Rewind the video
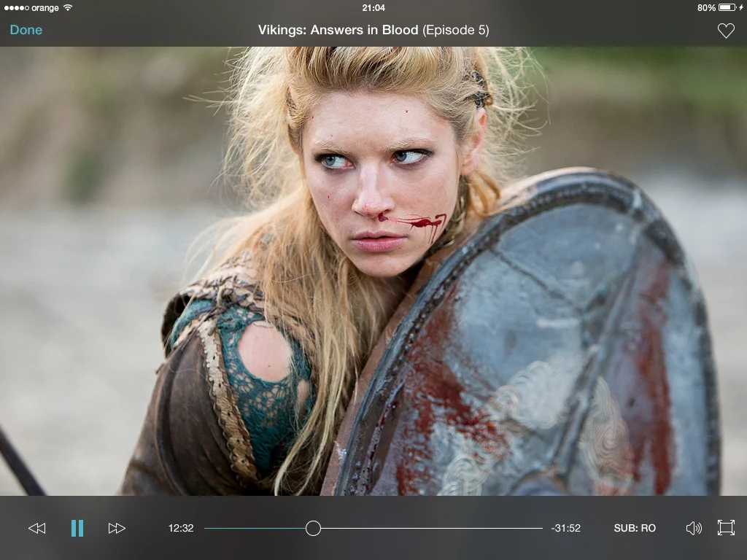The image size is (747, 560). point(37,528)
